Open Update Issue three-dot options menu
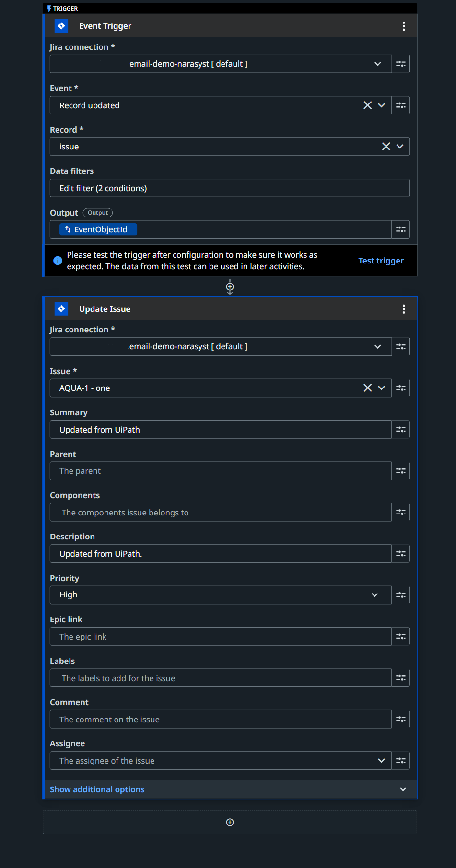Image resolution: width=456 pixels, height=868 pixels. coord(404,309)
